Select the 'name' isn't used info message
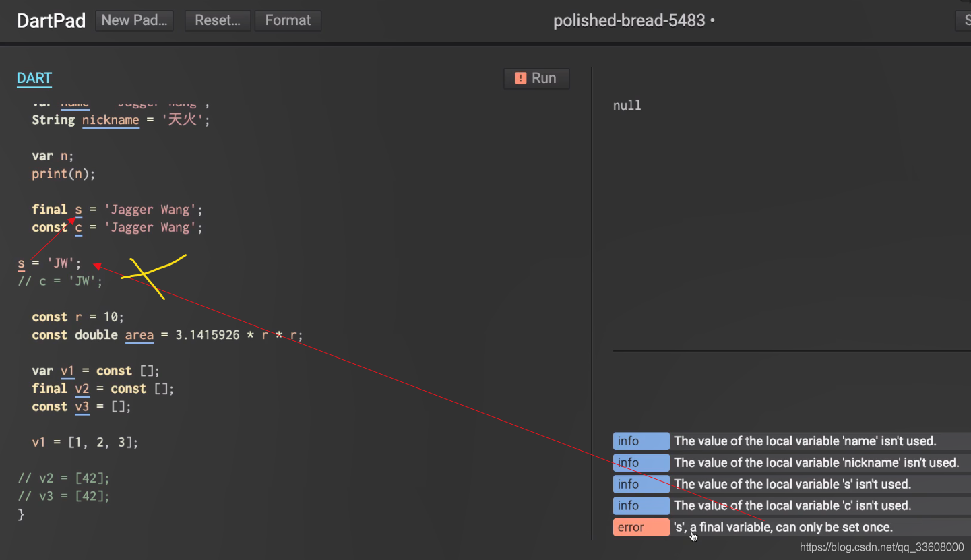The width and height of the screenshot is (971, 560). pos(805,441)
